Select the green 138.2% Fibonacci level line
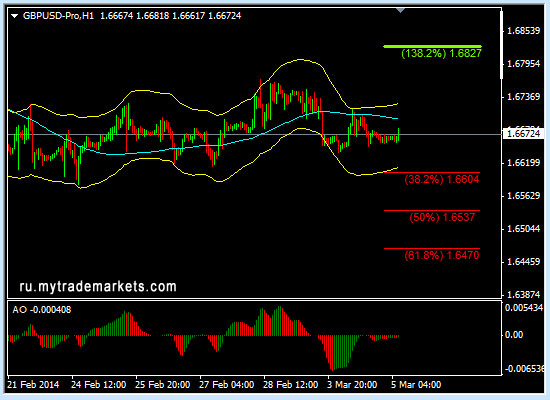 pos(432,46)
